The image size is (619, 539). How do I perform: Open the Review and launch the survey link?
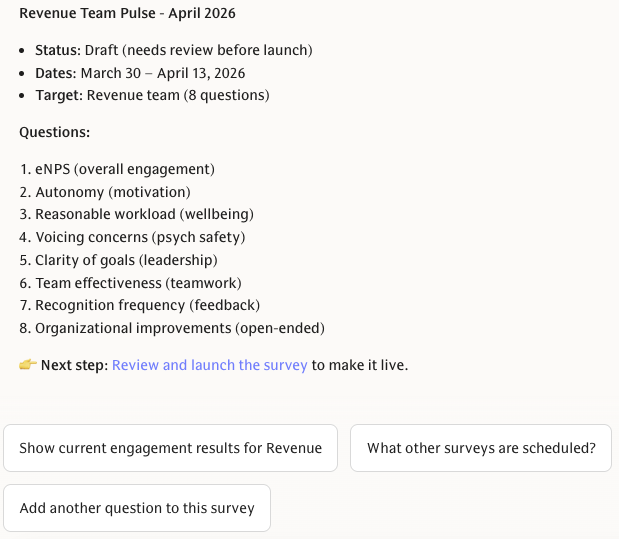[x=209, y=365]
